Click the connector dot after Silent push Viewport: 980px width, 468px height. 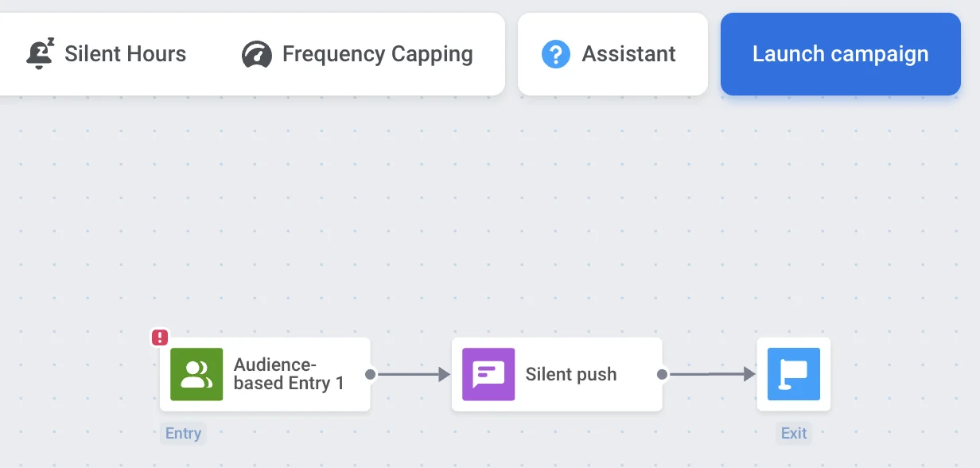pos(661,374)
